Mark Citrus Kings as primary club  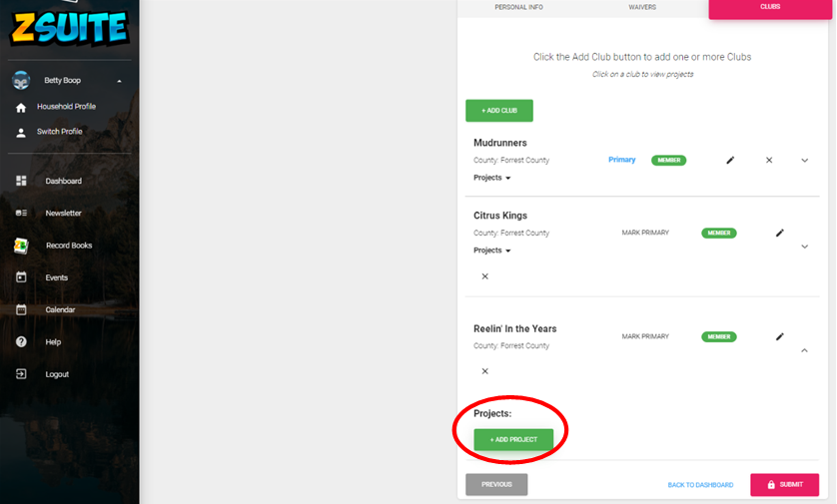pyautogui.click(x=645, y=233)
